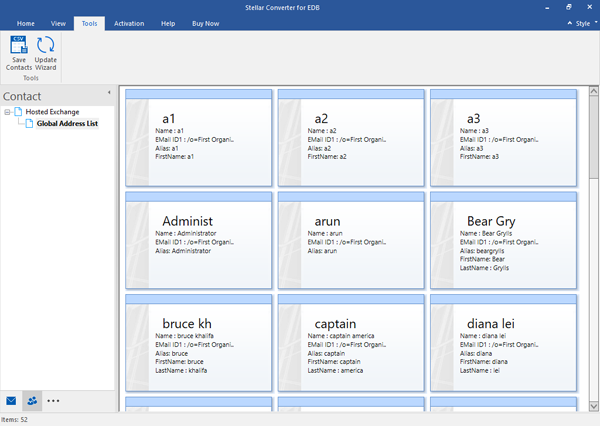Open the a2 contact card
The image size is (600, 426).
pyautogui.click(x=351, y=138)
